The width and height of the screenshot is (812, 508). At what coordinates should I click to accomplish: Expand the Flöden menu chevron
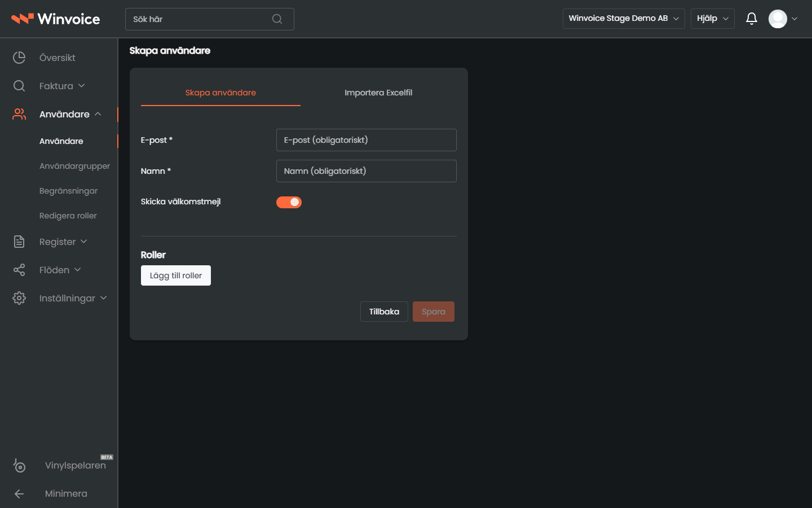tap(78, 270)
